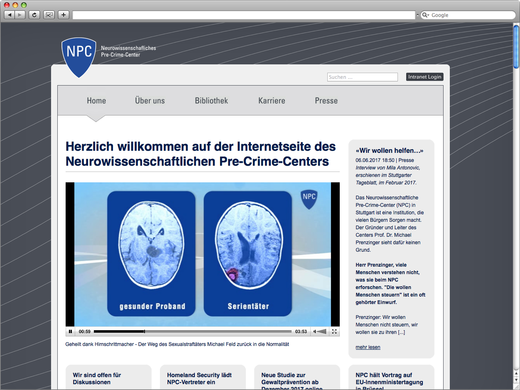Click the brain scan video frame
Screen dimensions: 520x390
pos(203,254)
